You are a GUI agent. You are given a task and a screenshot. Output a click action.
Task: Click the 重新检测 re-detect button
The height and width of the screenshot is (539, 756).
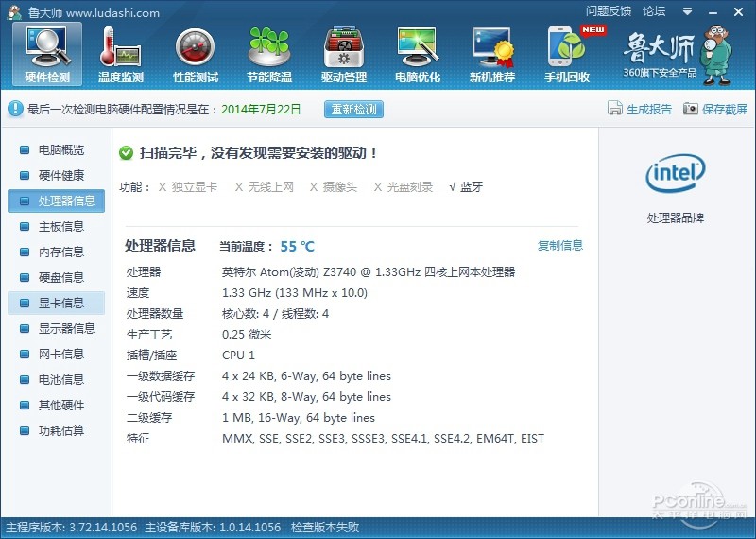[353, 109]
